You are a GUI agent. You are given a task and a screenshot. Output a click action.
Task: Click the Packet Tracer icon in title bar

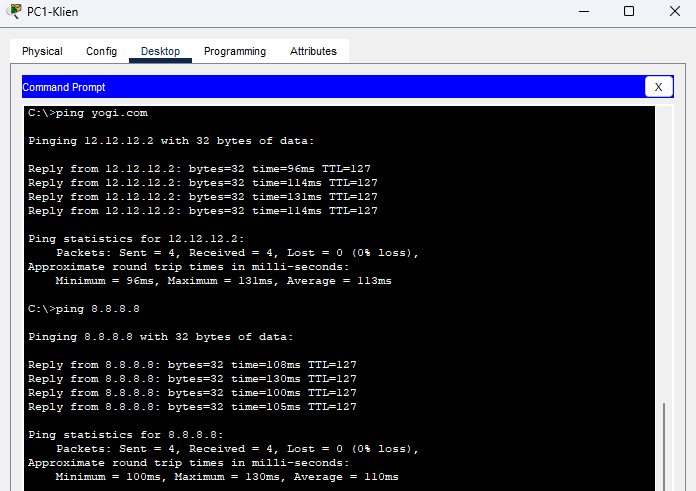click(x=14, y=11)
